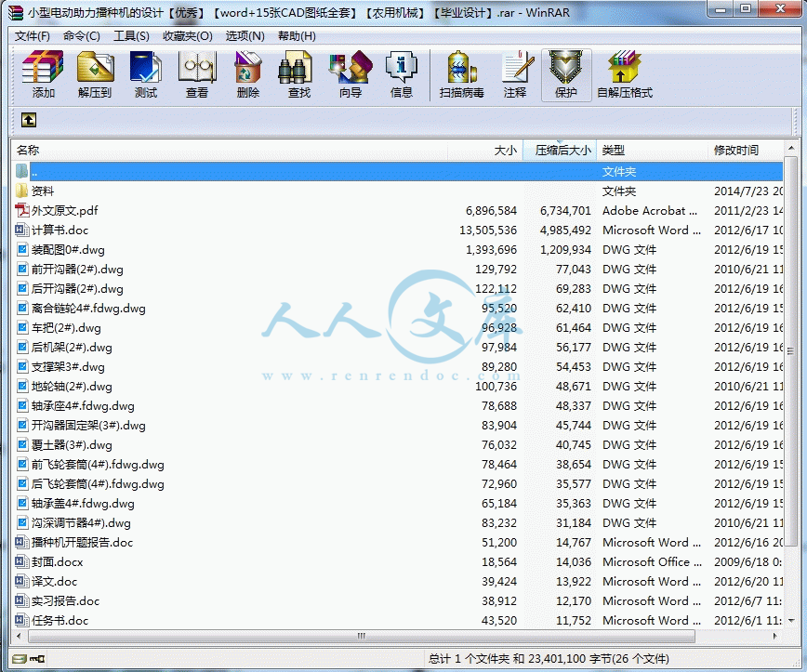
Task: Click the 查找 (Find) binoculars icon
Action: click(296, 68)
